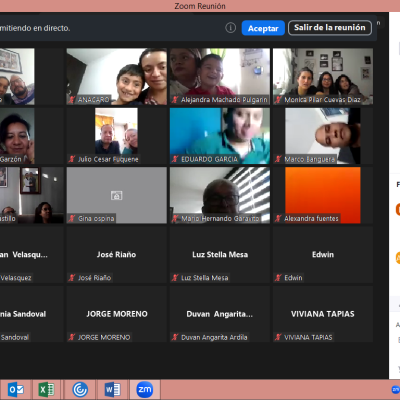Open the Zoom taskbar icon
400x400 pixels.
144,389
